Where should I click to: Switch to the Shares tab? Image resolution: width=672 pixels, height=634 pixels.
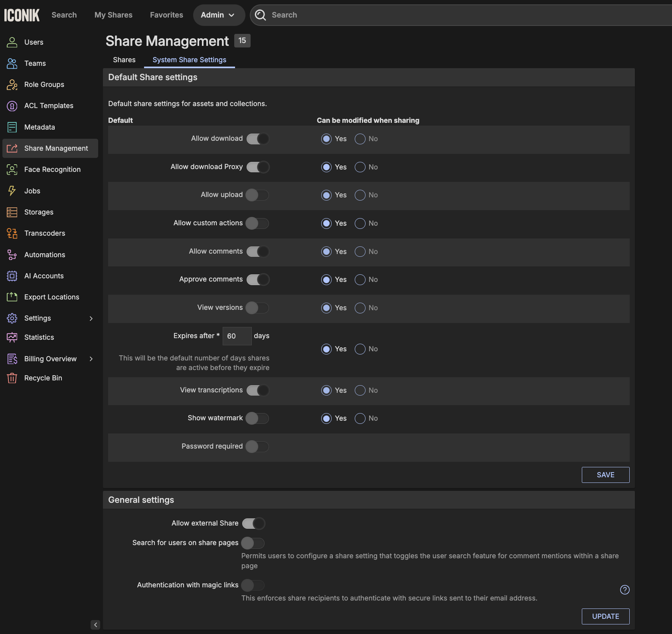124,60
